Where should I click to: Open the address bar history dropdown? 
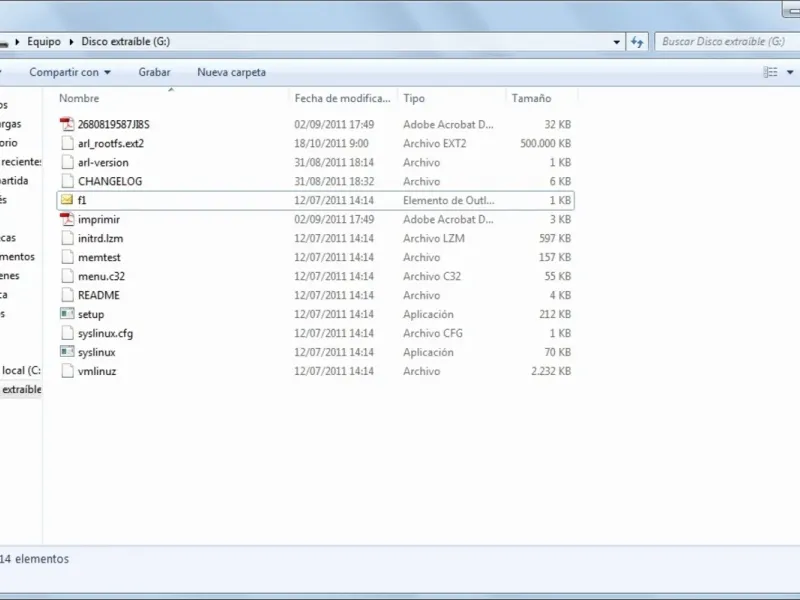[x=617, y=42]
